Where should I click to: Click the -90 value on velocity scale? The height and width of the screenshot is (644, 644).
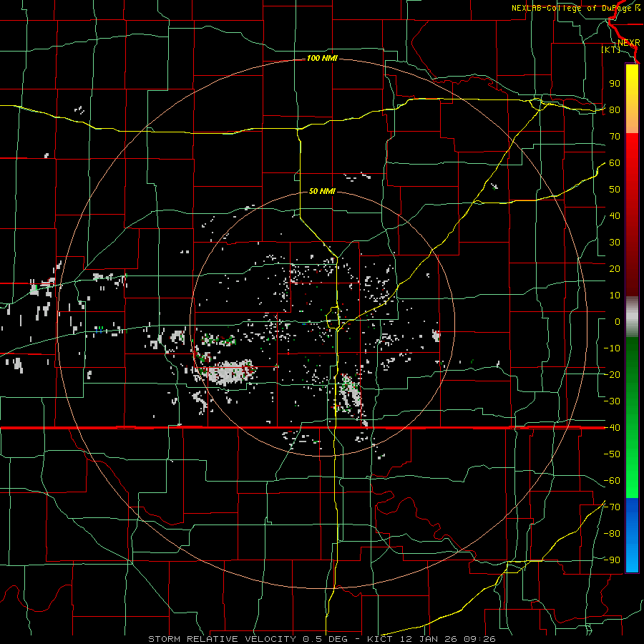pyautogui.click(x=612, y=560)
